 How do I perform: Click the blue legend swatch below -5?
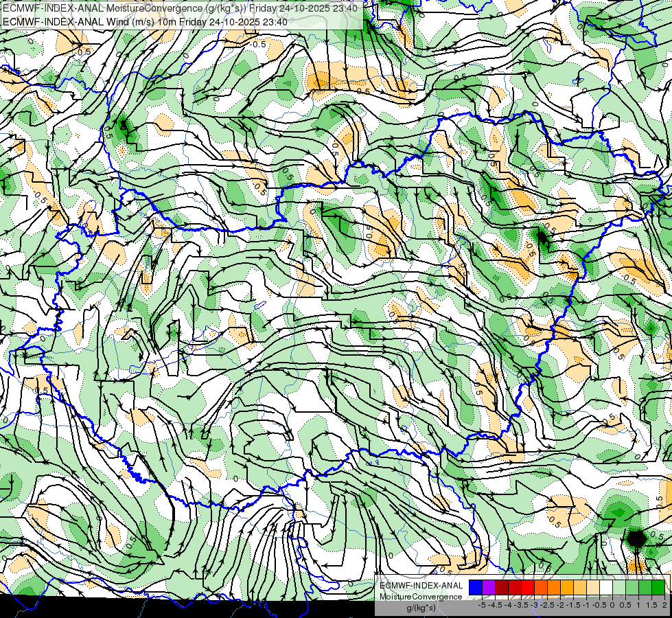(x=476, y=587)
